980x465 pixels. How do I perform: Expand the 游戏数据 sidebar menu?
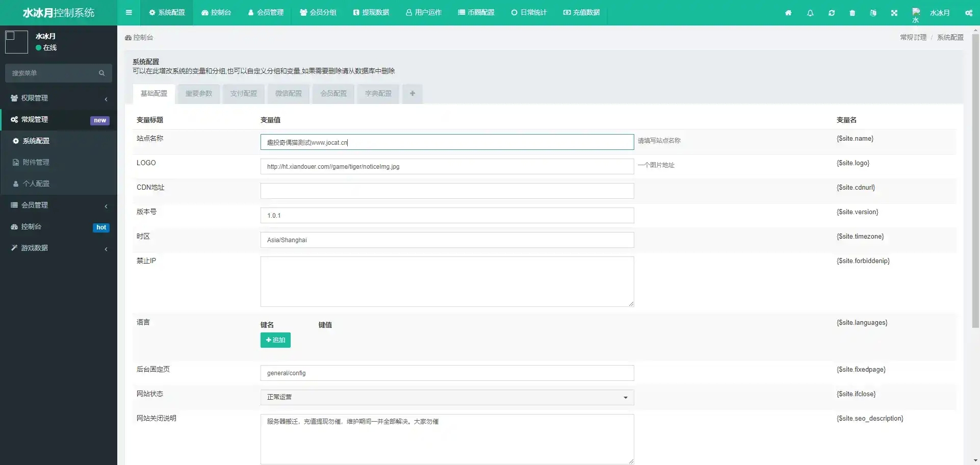click(x=59, y=248)
